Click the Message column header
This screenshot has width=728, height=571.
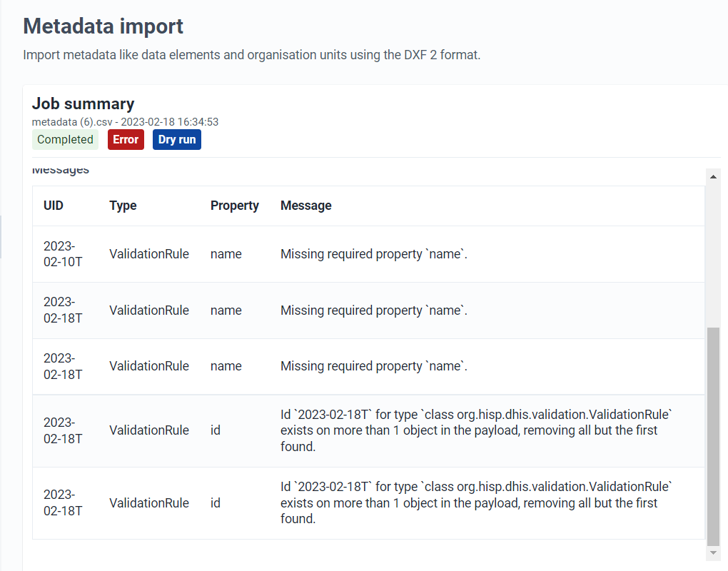tap(306, 206)
